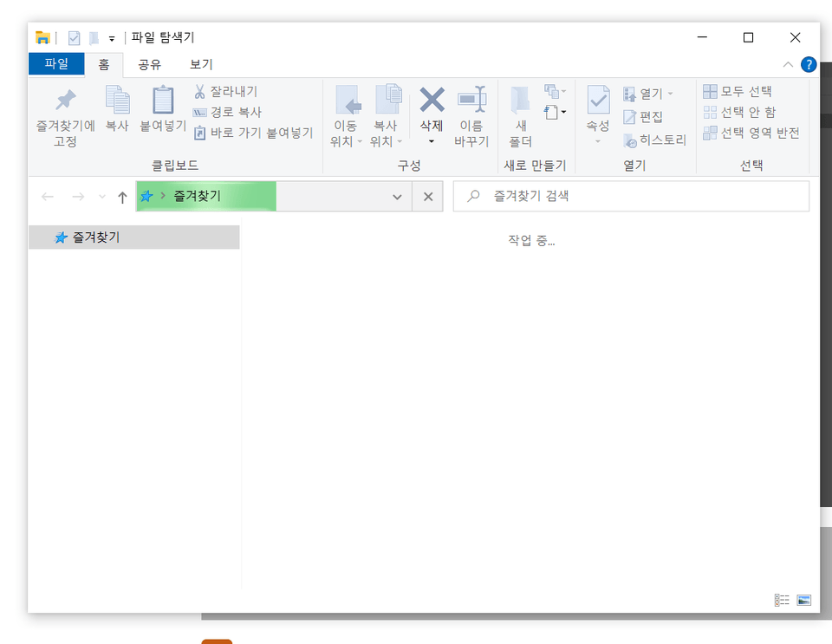
Task: Select 즐겨찾기 in the navigation pane
Action: [x=134, y=237]
